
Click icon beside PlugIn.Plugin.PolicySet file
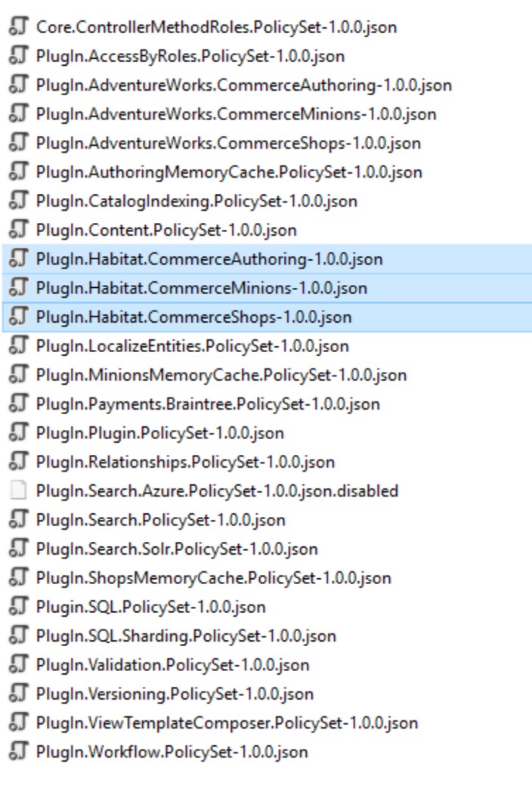(18, 432)
